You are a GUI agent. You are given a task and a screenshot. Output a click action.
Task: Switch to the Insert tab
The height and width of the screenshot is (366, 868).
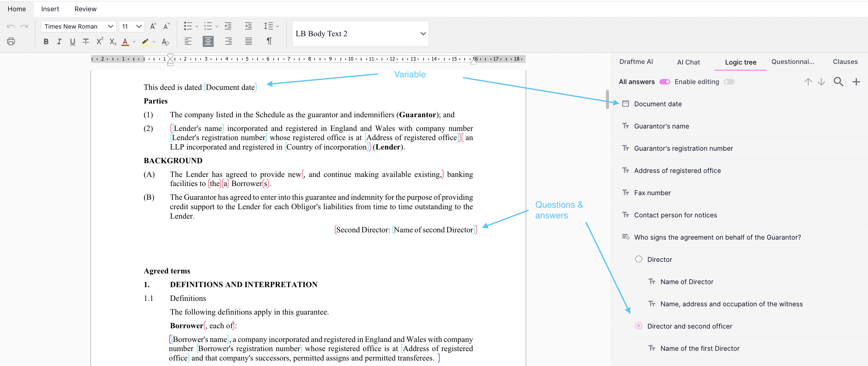50,9
